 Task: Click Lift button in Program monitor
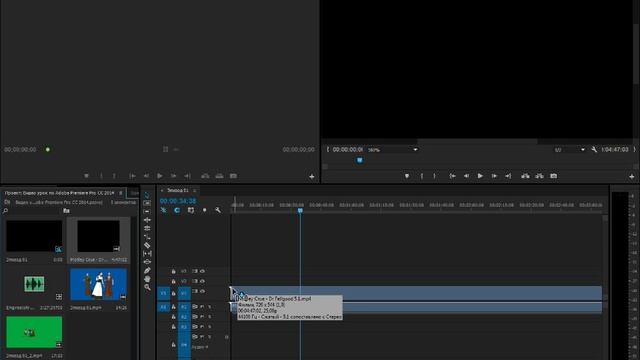pyautogui.click(x=525, y=176)
